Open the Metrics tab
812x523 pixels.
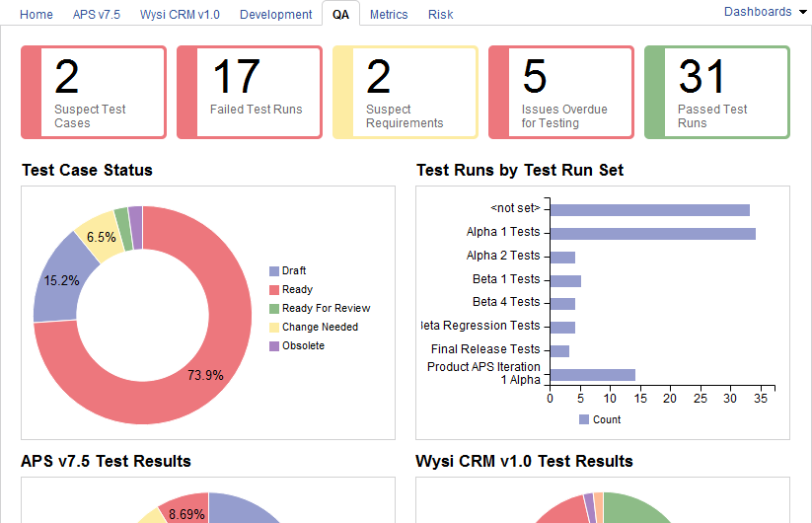(389, 15)
